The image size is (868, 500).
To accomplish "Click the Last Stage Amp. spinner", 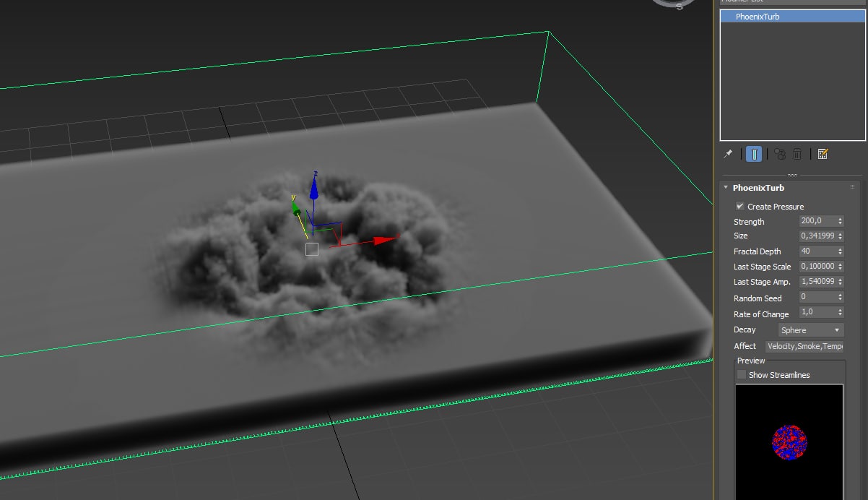I will point(841,282).
